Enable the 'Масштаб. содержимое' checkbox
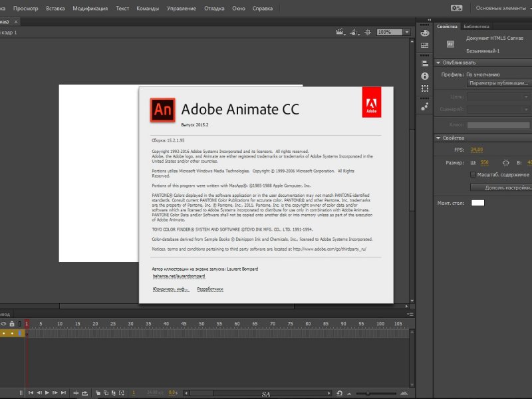Viewport: 532px width, 399px height. [x=473, y=174]
